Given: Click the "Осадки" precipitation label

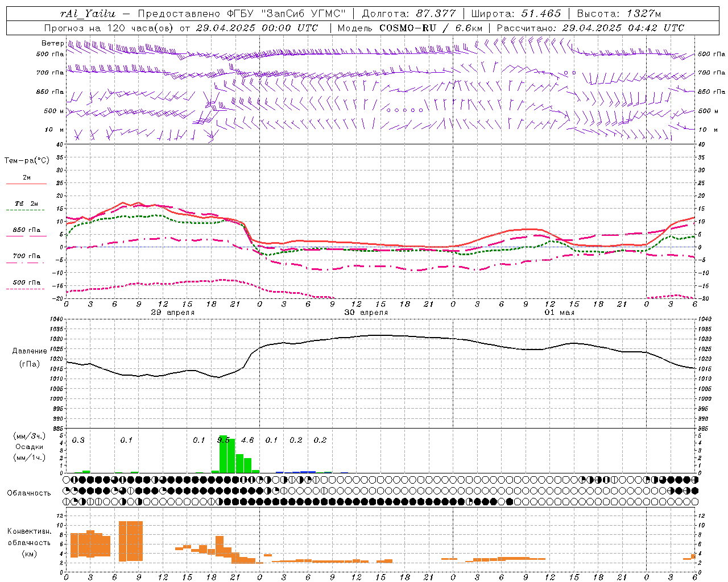Looking at the screenshot, I should pyautogui.click(x=30, y=447).
